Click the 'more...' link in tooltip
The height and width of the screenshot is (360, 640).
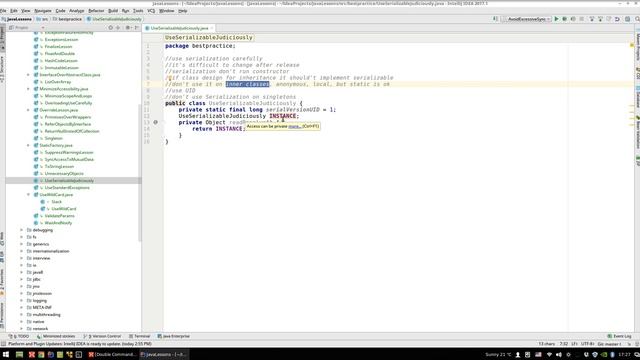coord(294,127)
